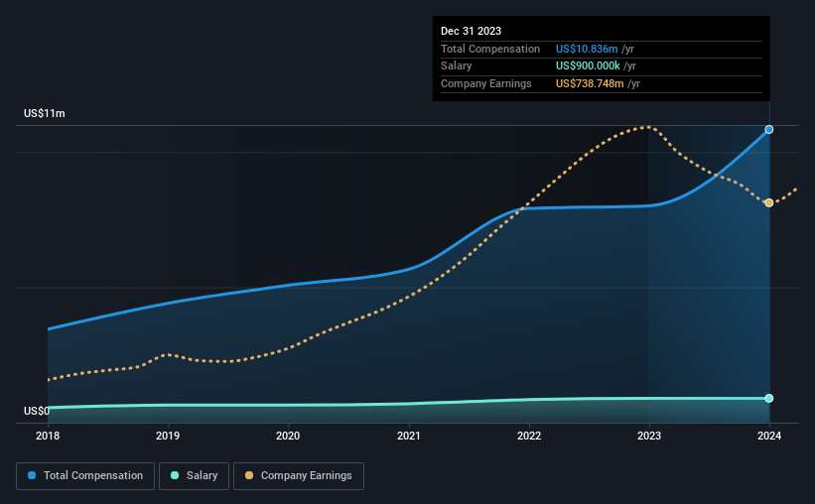Click the teal dot in Salary legend
This screenshot has height=504, width=815.
175,475
